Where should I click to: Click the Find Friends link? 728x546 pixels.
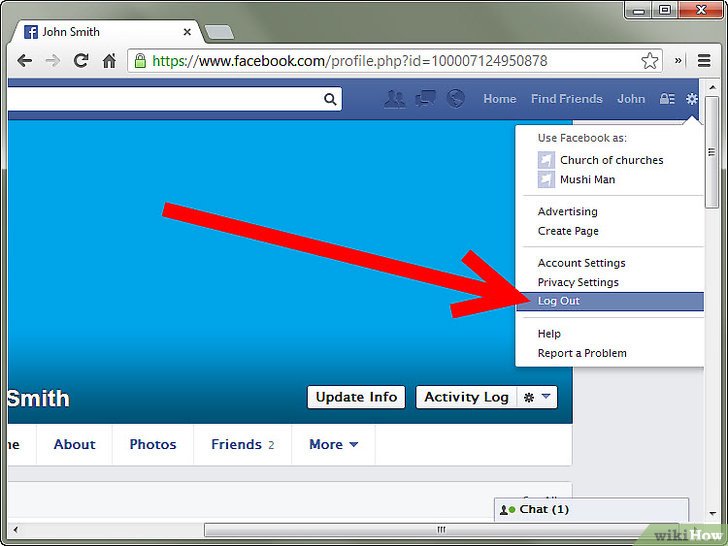[x=566, y=99]
